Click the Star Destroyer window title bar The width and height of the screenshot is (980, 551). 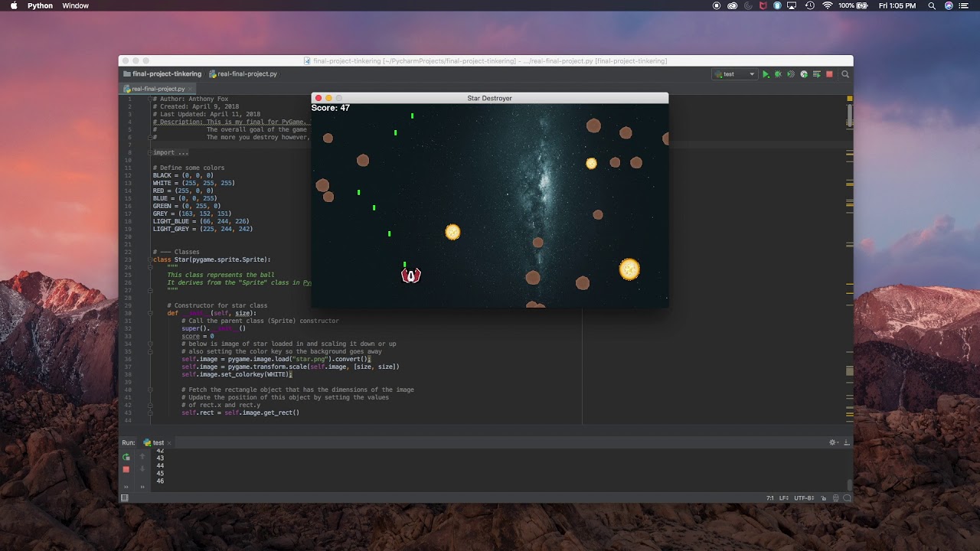(x=490, y=98)
